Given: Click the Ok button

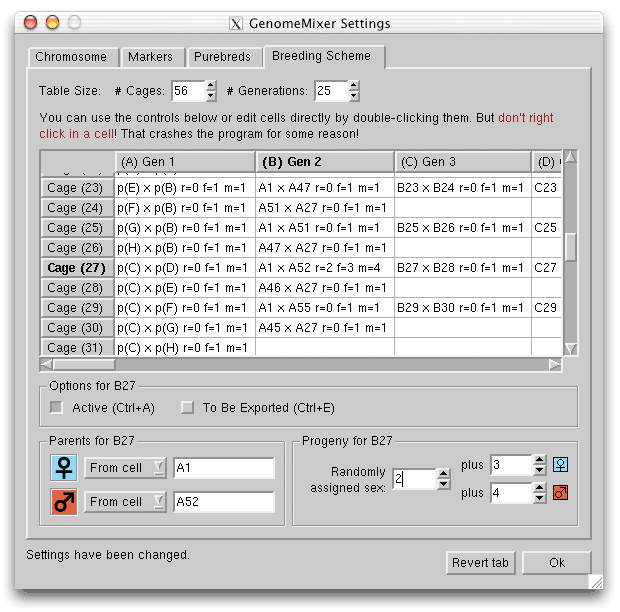Looking at the screenshot, I should tap(557, 563).
